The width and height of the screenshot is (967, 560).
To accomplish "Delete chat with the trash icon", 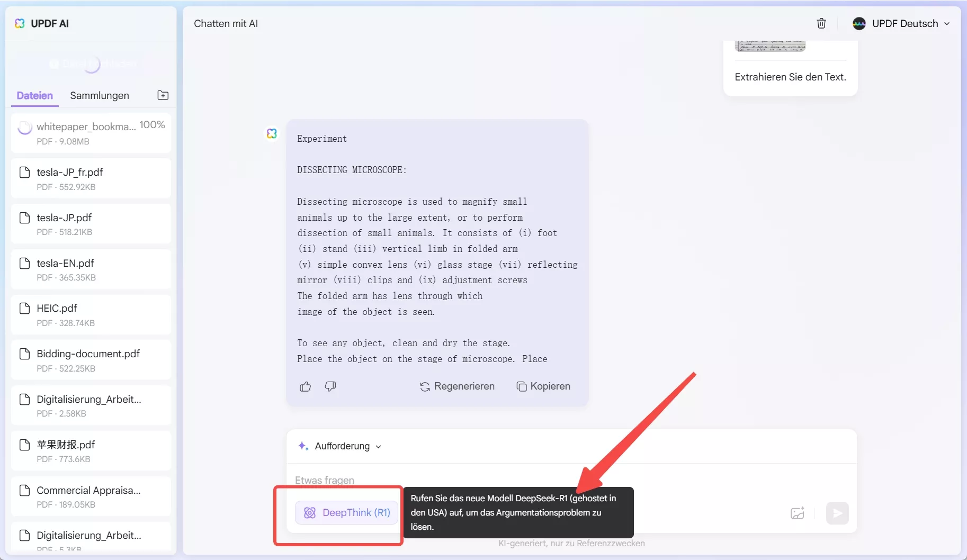I will tap(821, 23).
